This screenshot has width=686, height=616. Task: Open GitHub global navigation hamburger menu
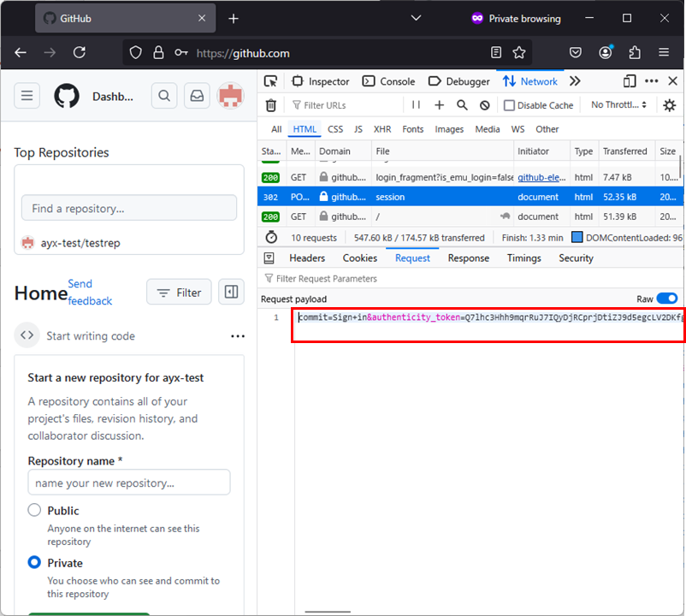[x=27, y=95]
